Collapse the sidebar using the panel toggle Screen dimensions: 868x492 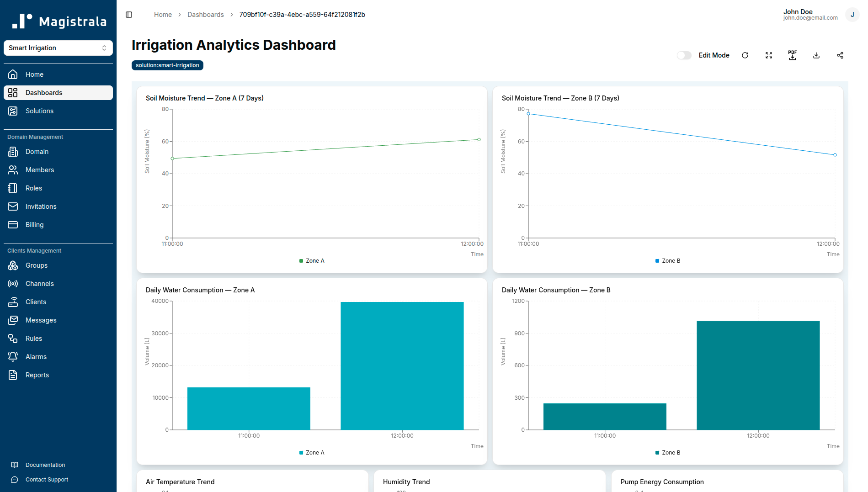pyautogui.click(x=128, y=14)
